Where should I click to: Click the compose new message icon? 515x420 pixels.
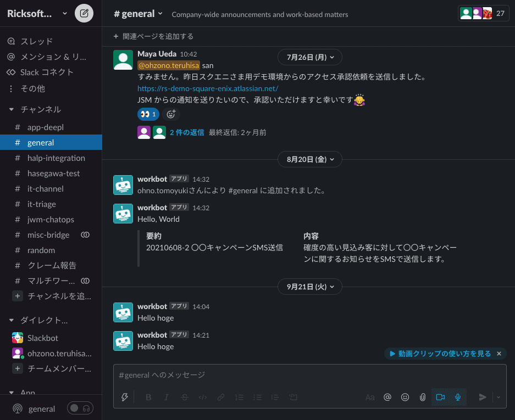[x=84, y=13]
